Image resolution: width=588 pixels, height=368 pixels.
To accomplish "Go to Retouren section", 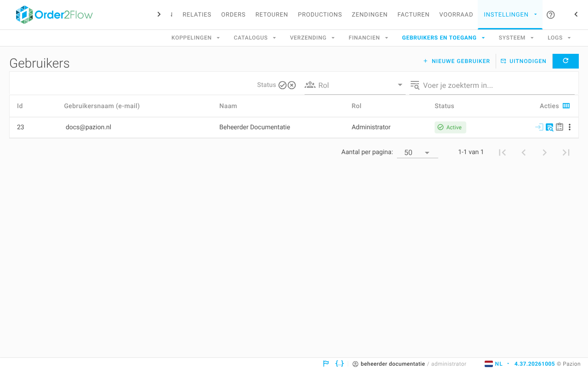I will [271, 15].
